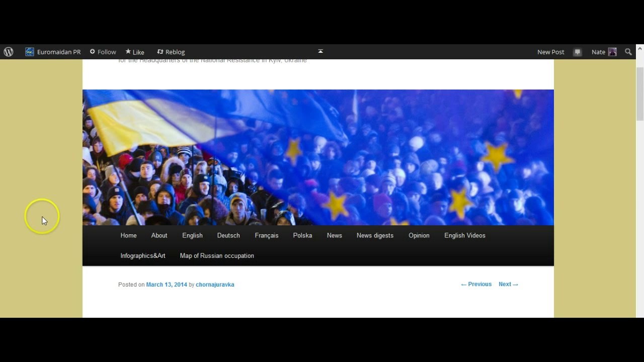Follow the Euromaidan PR blog
Image resolution: width=644 pixels, height=362 pixels.
pyautogui.click(x=103, y=52)
